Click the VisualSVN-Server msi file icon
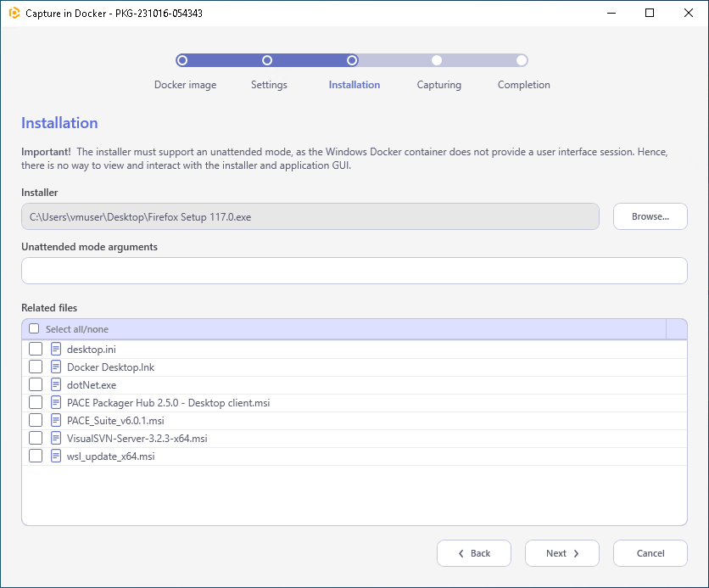Image resolution: width=709 pixels, height=588 pixels. (56, 438)
